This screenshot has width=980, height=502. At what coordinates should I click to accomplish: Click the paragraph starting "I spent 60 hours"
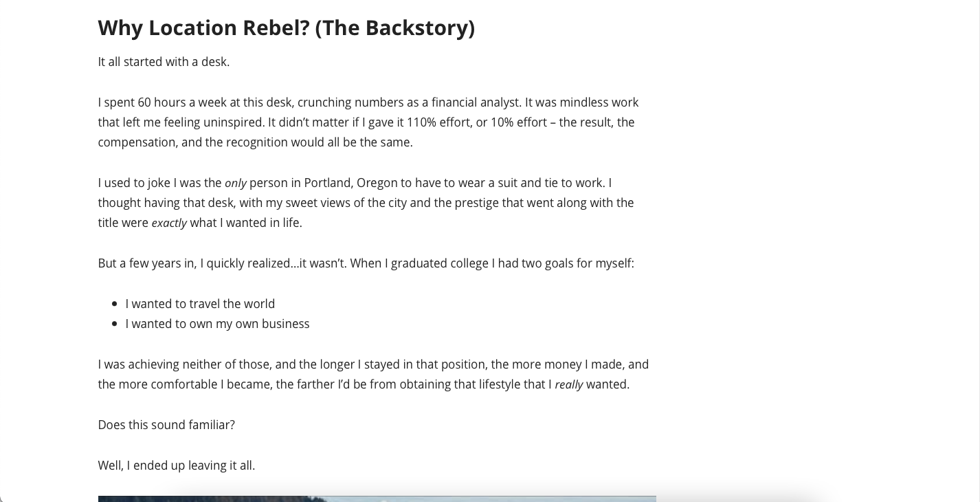click(368, 122)
